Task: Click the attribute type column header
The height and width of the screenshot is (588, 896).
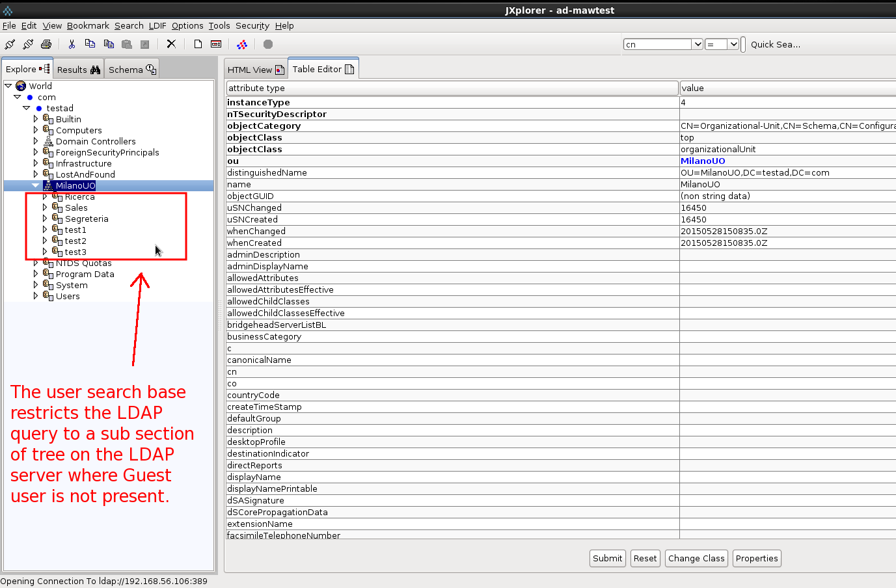Action: [x=452, y=88]
